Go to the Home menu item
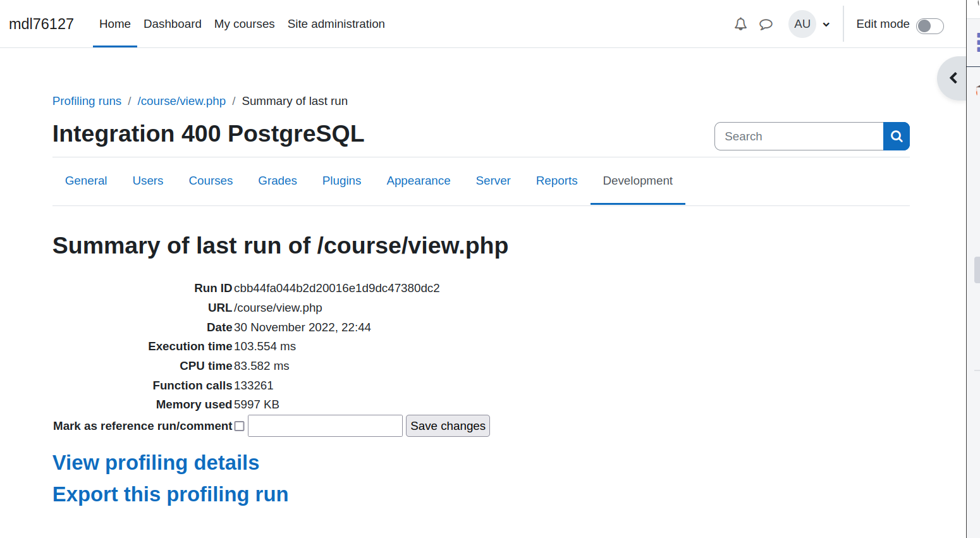Screen dimensions: 980x538 115,24
